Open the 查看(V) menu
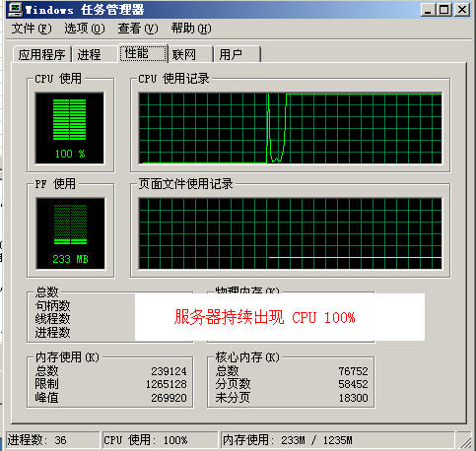The height and width of the screenshot is (451, 476). (138, 29)
